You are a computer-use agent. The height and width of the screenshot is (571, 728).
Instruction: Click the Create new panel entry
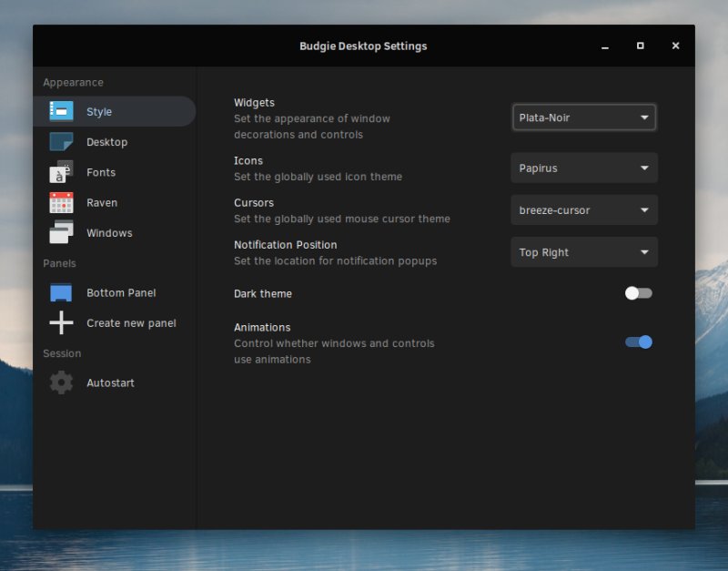132,322
